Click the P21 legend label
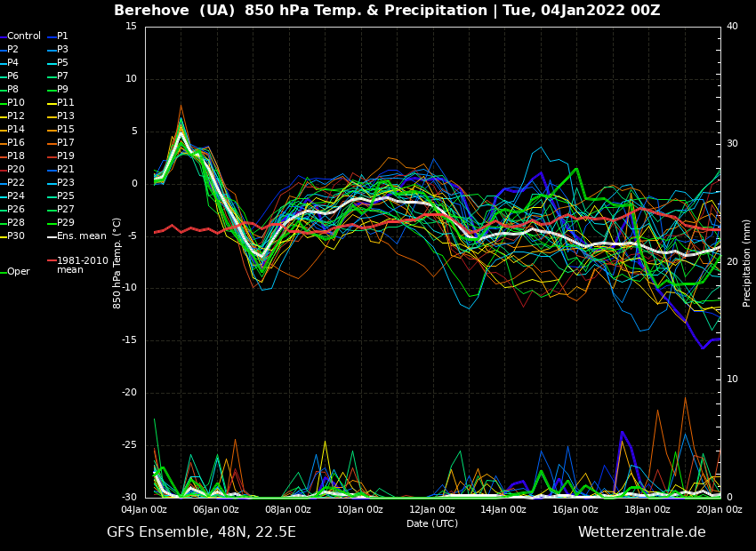756x551 pixels. (65, 170)
